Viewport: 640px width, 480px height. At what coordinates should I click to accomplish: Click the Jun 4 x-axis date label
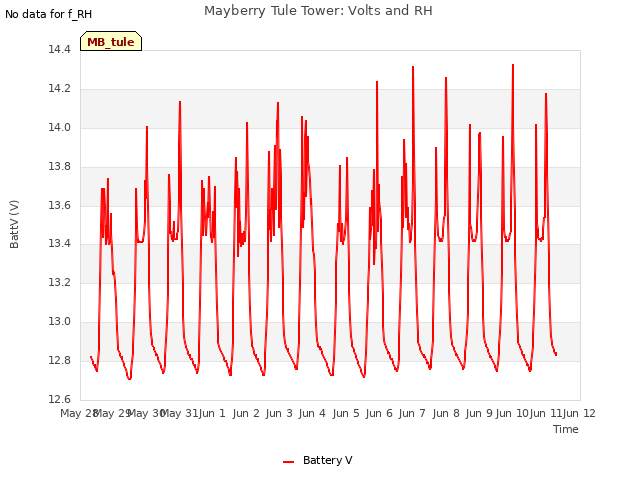pyautogui.click(x=312, y=413)
